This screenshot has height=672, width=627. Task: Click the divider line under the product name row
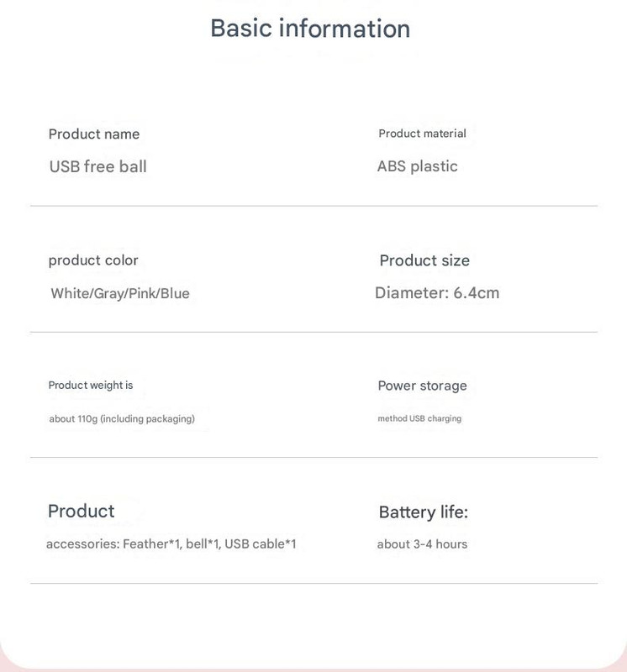[313, 206]
